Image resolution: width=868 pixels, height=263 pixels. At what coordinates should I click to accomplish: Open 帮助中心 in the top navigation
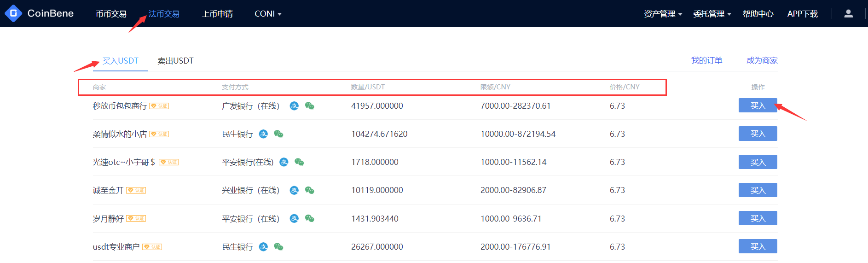click(x=758, y=14)
